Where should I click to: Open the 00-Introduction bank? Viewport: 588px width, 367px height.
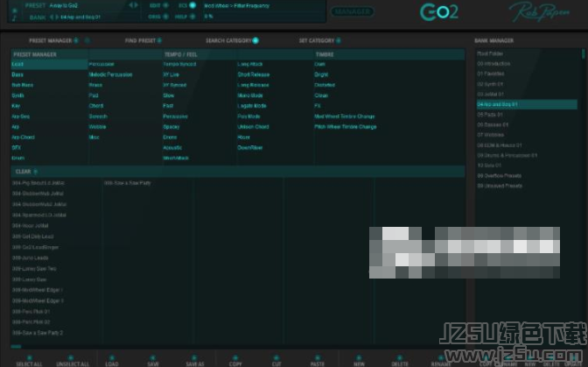(x=493, y=64)
